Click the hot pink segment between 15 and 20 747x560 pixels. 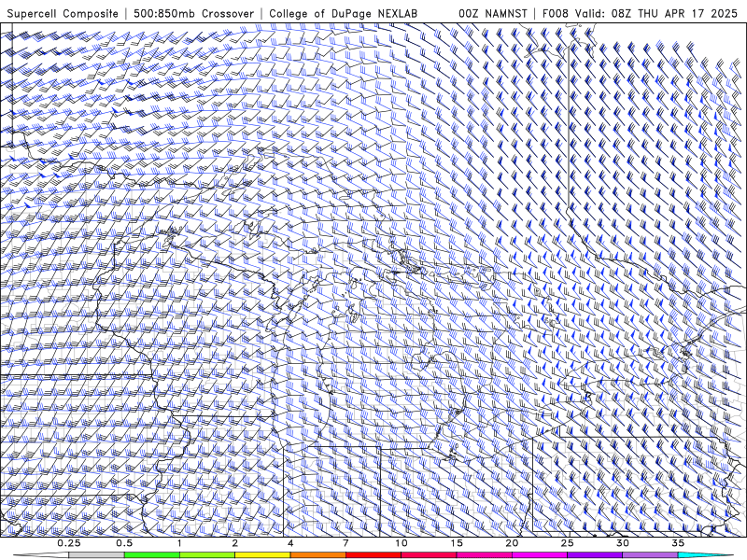(484, 555)
